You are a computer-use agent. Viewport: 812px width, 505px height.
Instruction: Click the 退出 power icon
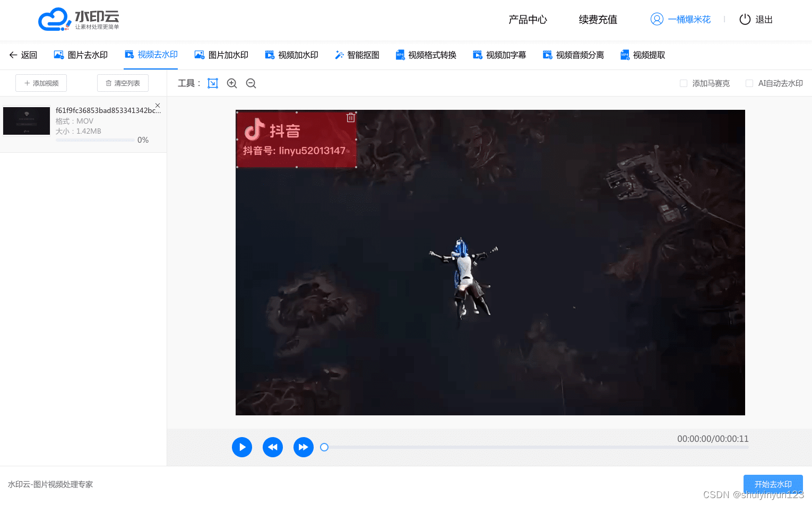click(745, 19)
